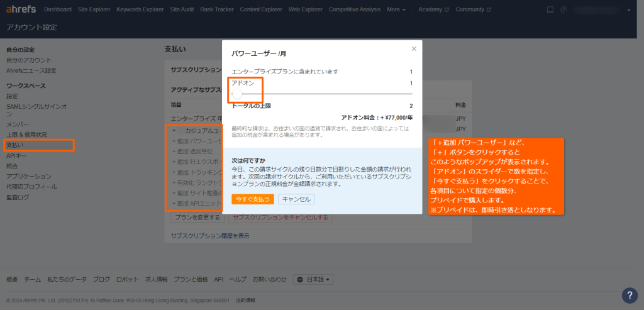Click the 今すぐ支払う button
Viewport: 644px width, 310px height.
[253, 199]
